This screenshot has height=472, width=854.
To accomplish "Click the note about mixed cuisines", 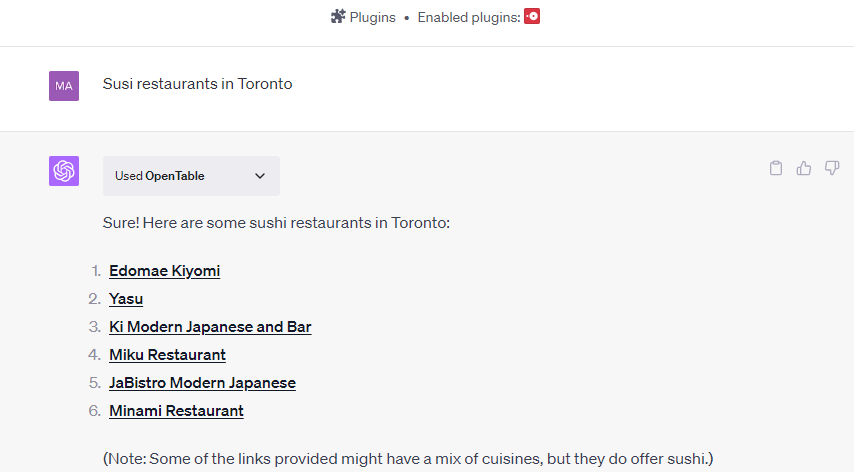I will (x=408, y=458).
